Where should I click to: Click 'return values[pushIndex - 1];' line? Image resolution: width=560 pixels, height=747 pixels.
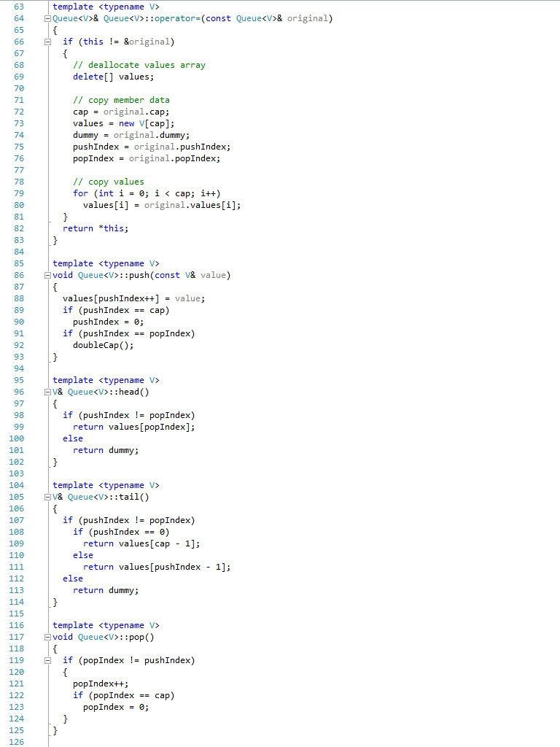click(157, 567)
